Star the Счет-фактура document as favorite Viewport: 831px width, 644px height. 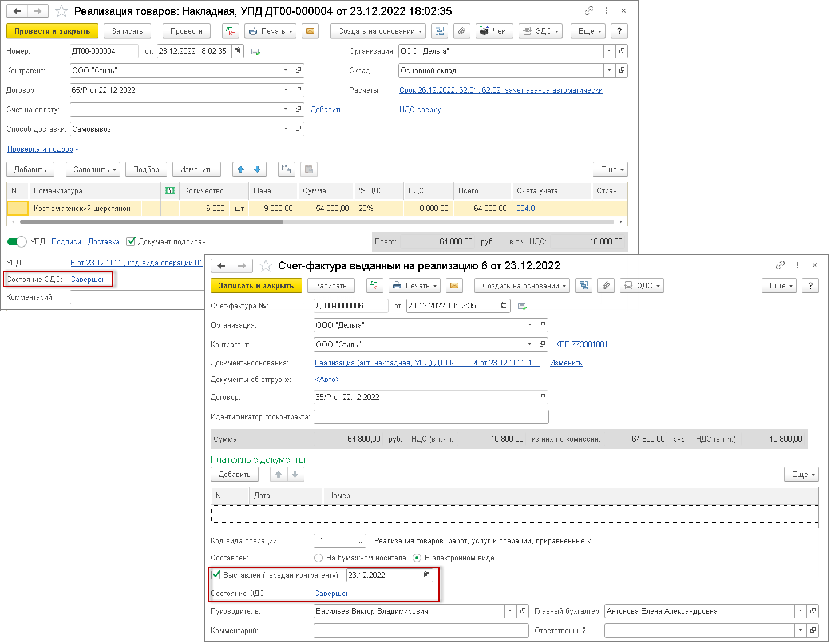tap(266, 265)
